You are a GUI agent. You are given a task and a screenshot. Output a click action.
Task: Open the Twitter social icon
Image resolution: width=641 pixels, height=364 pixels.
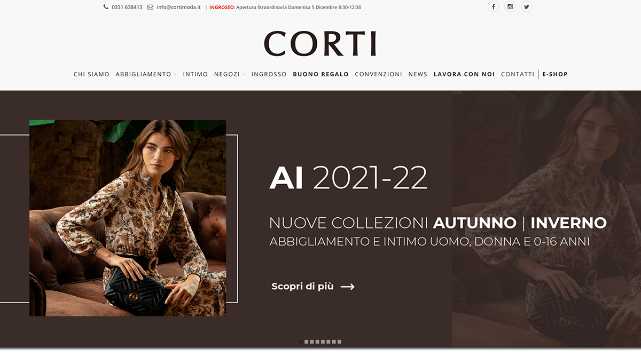(x=527, y=7)
